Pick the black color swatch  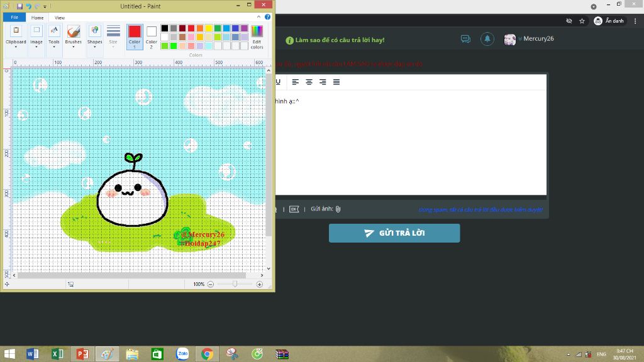click(165, 28)
